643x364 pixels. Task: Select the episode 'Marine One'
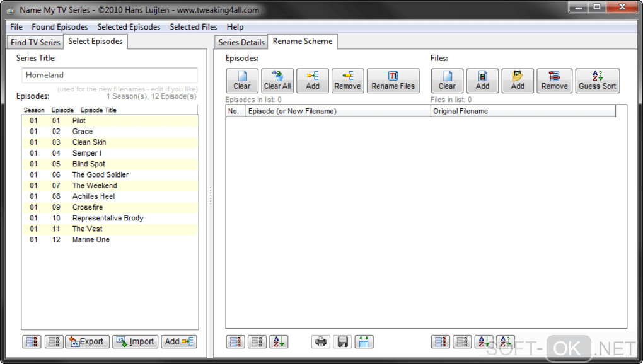coord(110,240)
